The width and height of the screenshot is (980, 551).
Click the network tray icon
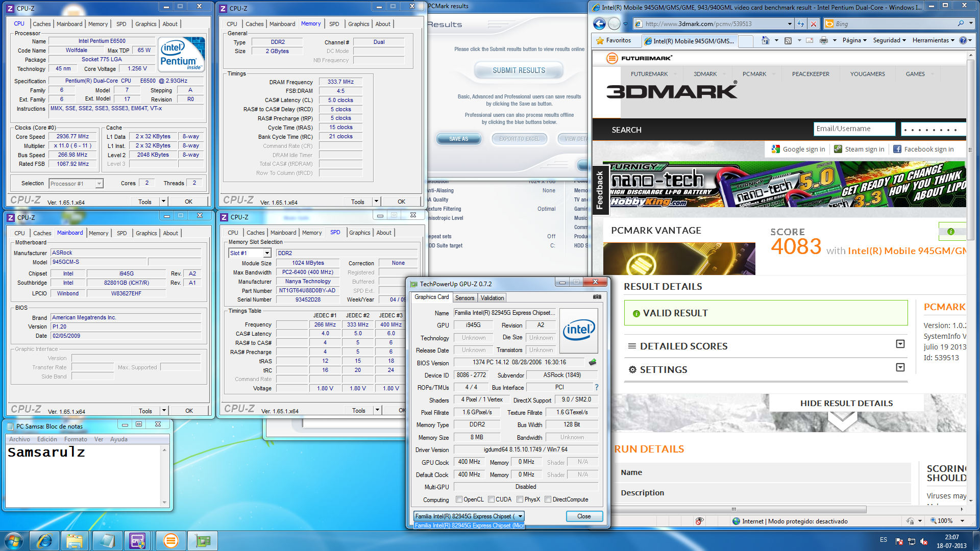coord(911,541)
